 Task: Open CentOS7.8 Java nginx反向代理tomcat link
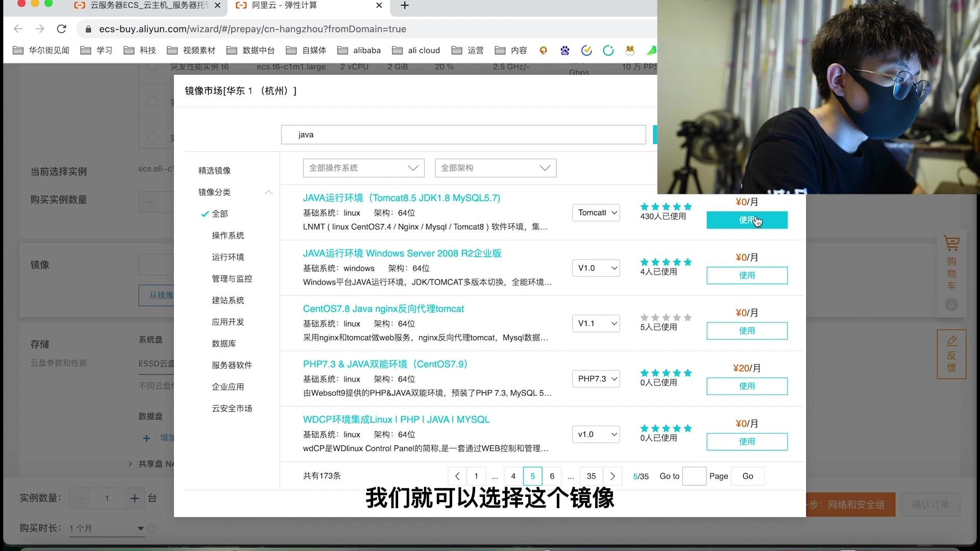383,309
